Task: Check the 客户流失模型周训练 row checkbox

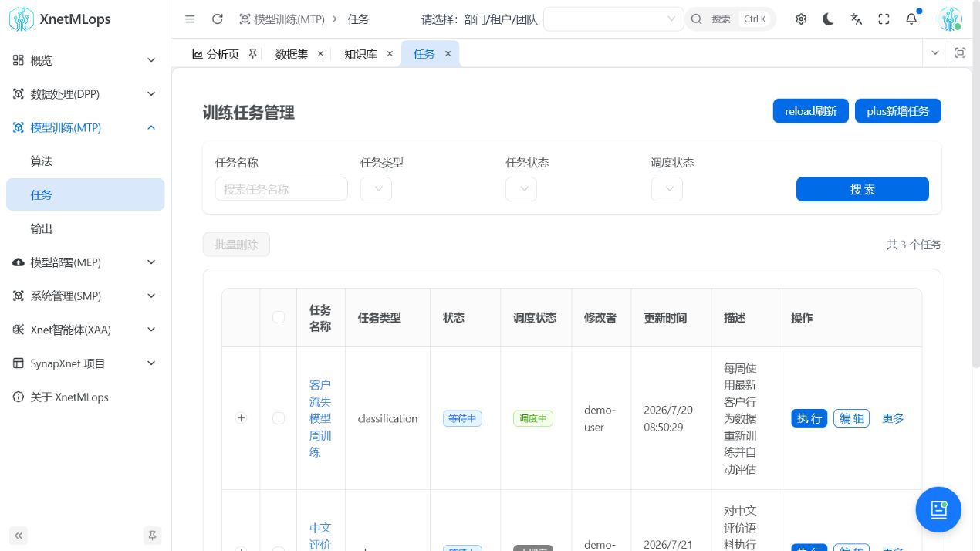Action: [279, 418]
